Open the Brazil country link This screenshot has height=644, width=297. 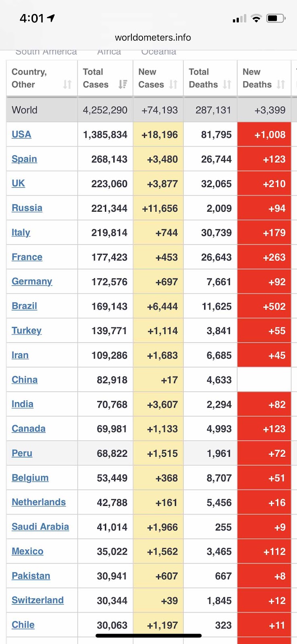point(25,306)
